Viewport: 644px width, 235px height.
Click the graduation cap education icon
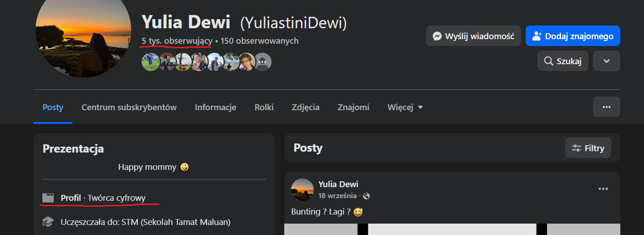[x=48, y=222]
